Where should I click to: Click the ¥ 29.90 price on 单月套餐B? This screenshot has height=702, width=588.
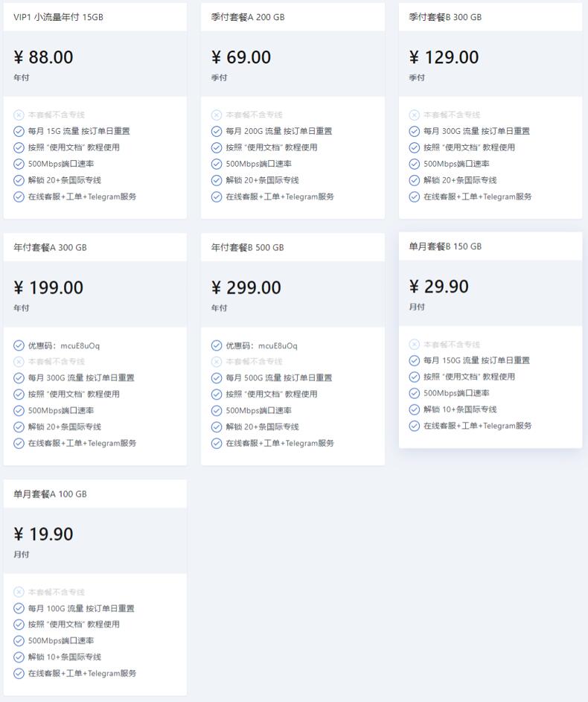(438, 287)
